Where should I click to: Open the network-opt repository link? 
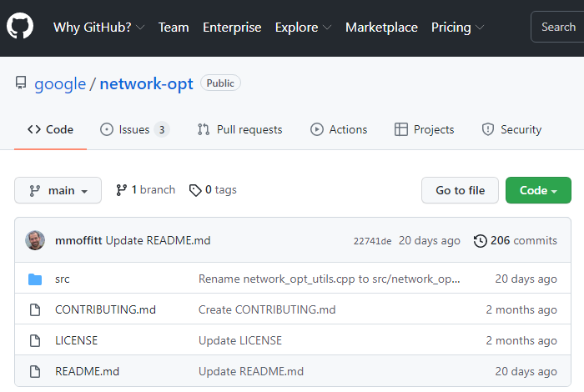point(146,83)
